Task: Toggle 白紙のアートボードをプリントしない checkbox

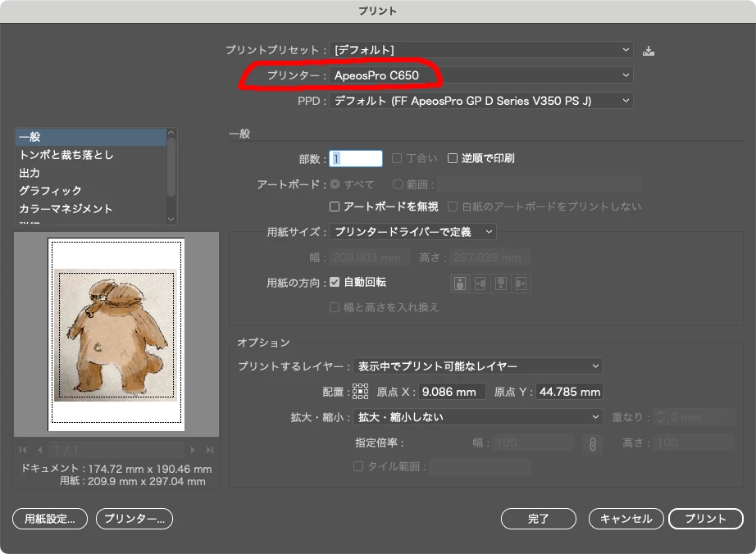Action: pyautogui.click(x=453, y=207)
